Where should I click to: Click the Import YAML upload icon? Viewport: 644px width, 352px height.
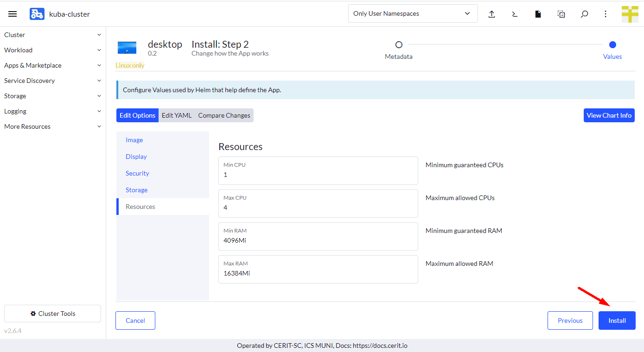click(491, 14)
